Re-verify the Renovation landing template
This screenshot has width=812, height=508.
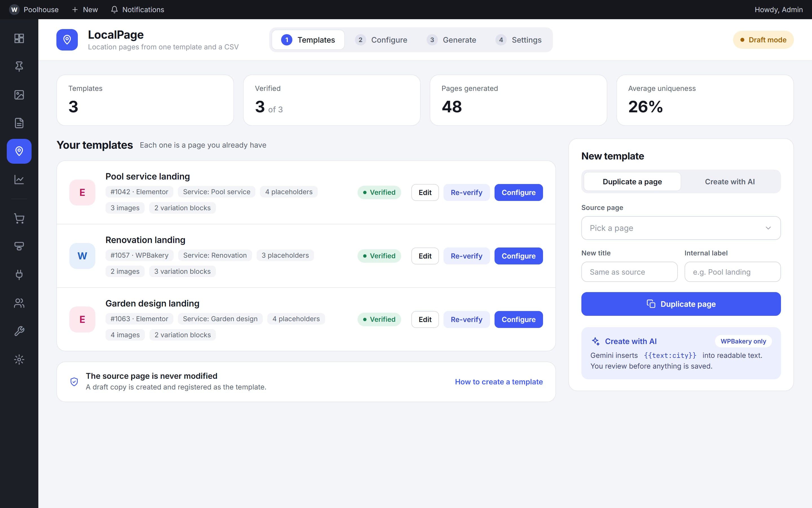tap(466, 256)
